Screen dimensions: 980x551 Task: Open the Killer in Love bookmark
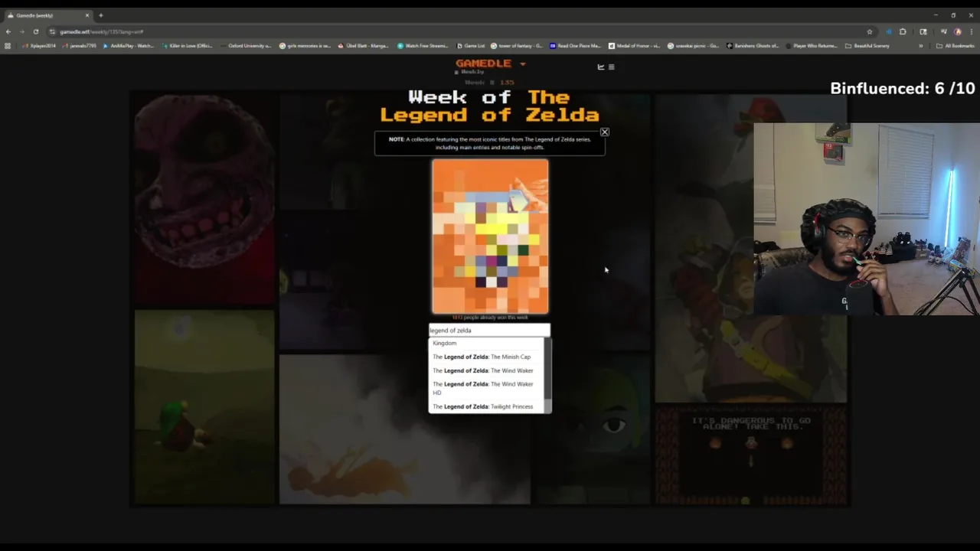188,46
